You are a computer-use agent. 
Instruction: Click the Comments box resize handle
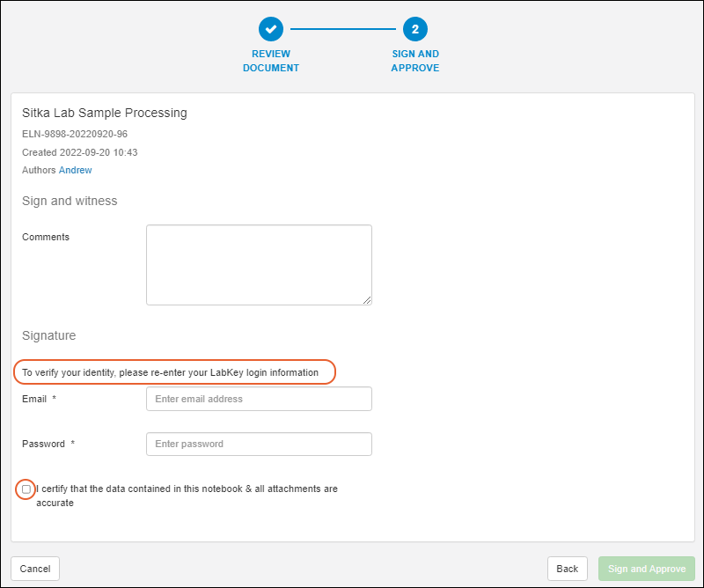tap(367, 299)
